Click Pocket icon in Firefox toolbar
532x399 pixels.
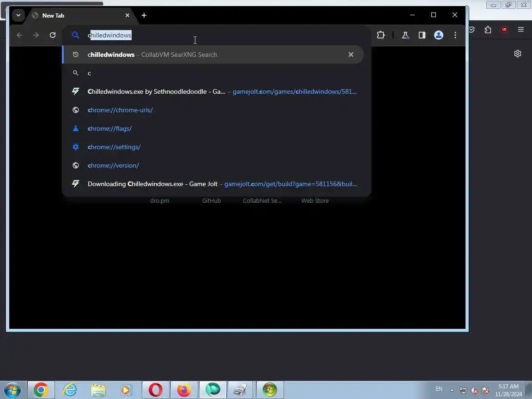click(x=472, y=30)
